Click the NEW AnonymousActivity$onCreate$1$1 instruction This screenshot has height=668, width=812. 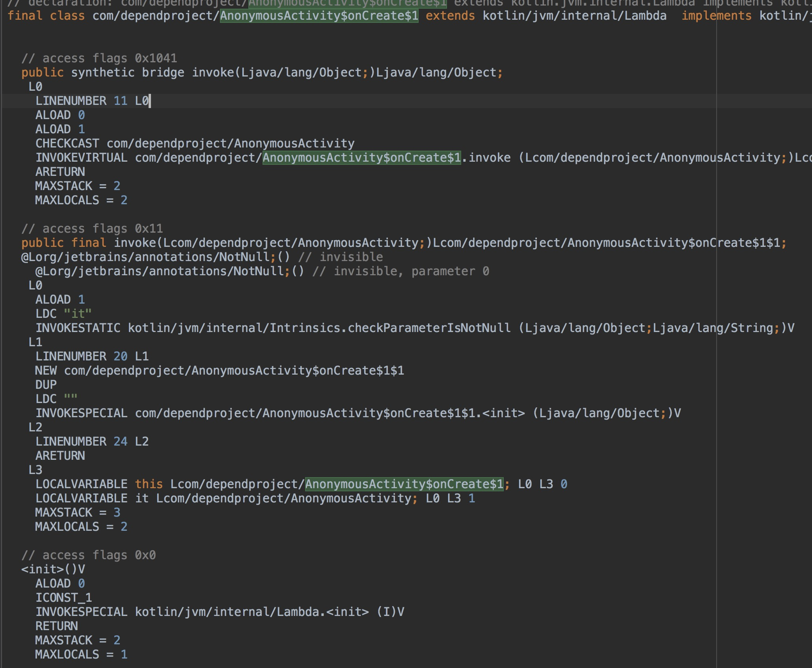point(219,371)
